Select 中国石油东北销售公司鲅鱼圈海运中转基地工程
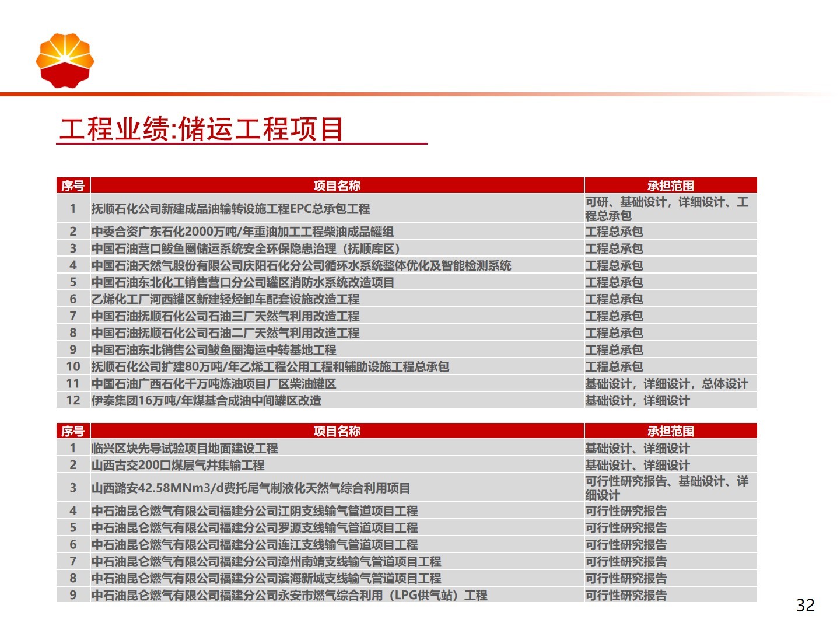This screenshot has height=630, width=840. coord(213,350)
